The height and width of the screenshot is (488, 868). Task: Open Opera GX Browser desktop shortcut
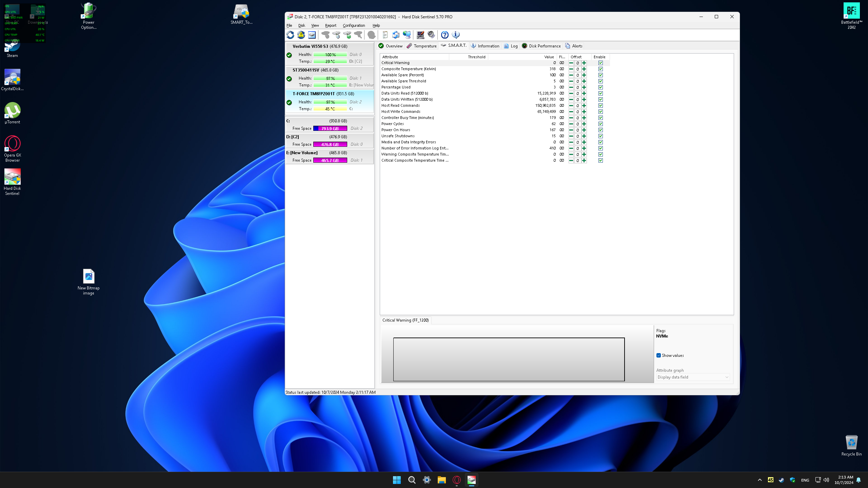tap(12, 149)
